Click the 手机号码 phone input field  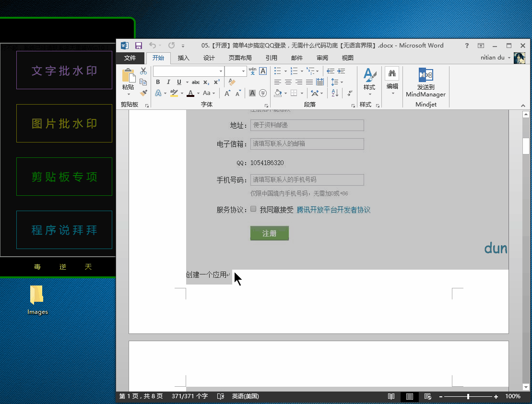pyautogui.click(x=307, y=180)
